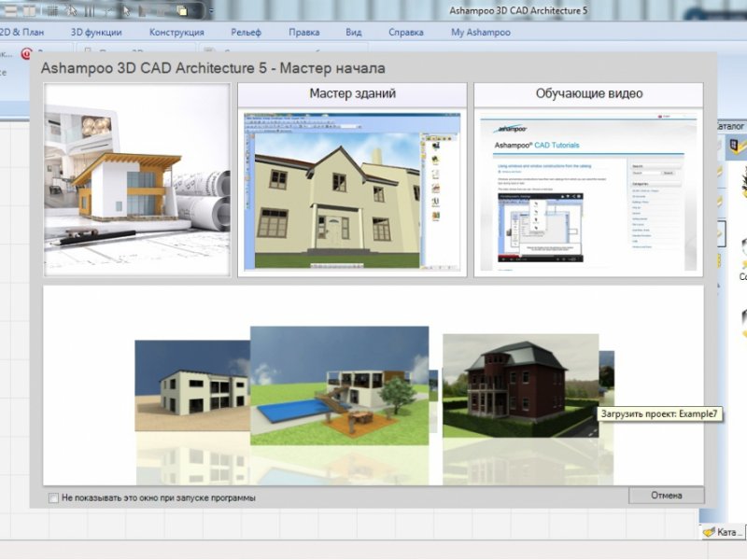Open the Справка tab
This screenshot has height=560, width=747.
(406, 33)
